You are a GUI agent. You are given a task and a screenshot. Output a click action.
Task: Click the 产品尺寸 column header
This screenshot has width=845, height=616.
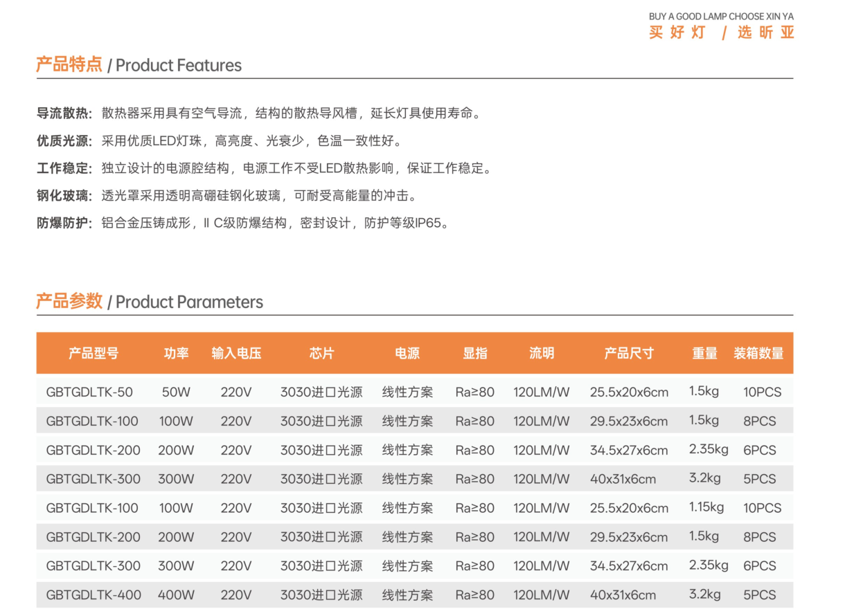[x=629, y=353]
